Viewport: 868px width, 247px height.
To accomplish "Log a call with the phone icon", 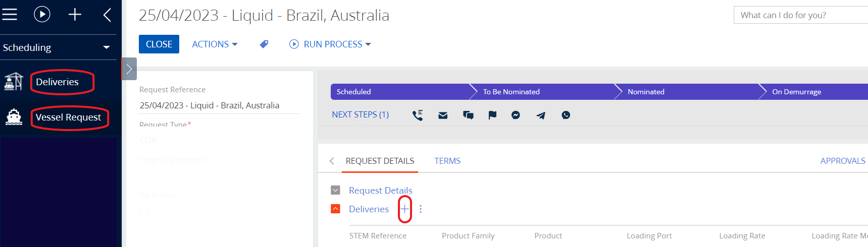I will tap(418, 115).
